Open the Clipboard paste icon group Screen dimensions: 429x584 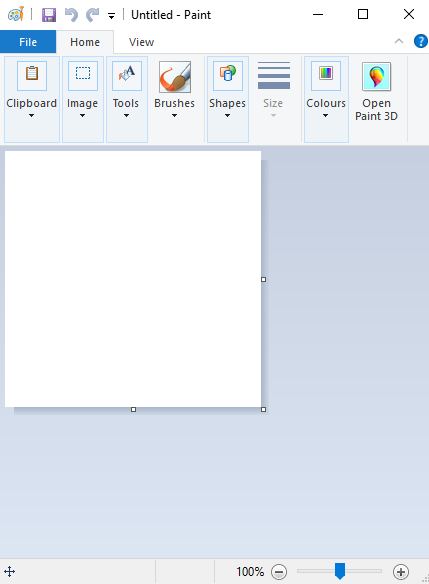[x=32, y=76]
